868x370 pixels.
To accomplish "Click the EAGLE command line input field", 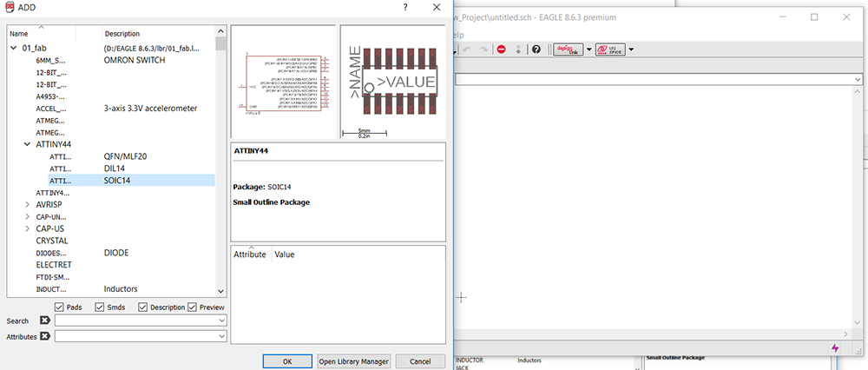I will (654, 80).
